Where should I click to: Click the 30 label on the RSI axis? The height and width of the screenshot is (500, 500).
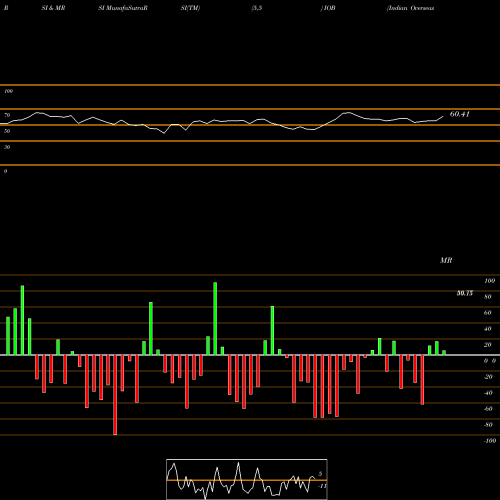[x=7, y=147]
